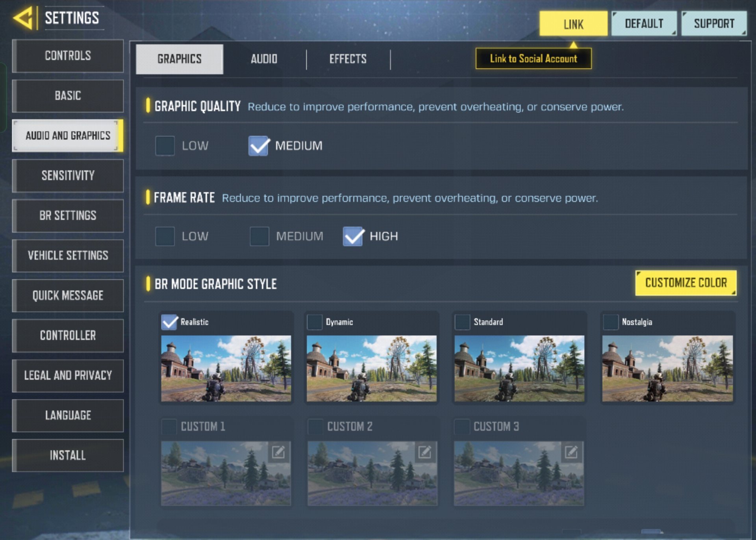
Task: Open the Basic settings section
Action: tap(68, 96)
